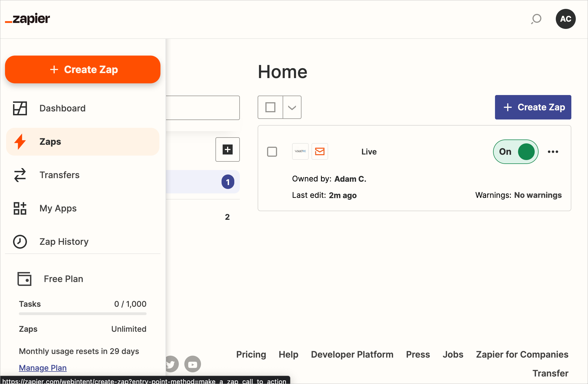Tick the select-all checkbox
This screenshot has height=384, width=588.
[270, 107]
